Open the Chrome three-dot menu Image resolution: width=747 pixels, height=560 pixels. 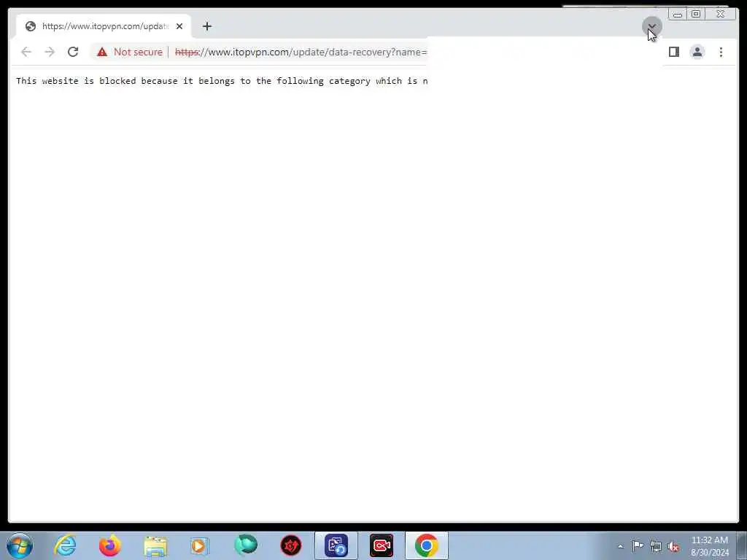tap(721, 52)
